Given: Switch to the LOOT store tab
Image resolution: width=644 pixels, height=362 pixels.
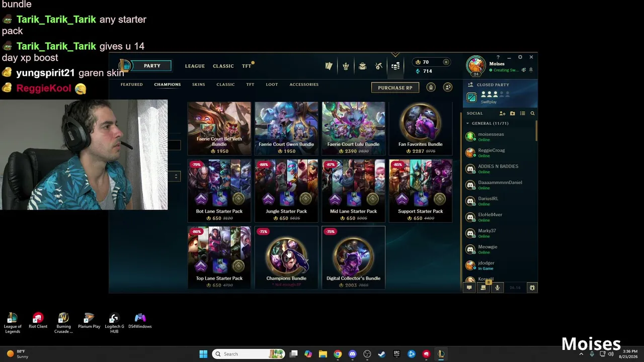Looking at the screenshot, I should [x=272, y=84].
